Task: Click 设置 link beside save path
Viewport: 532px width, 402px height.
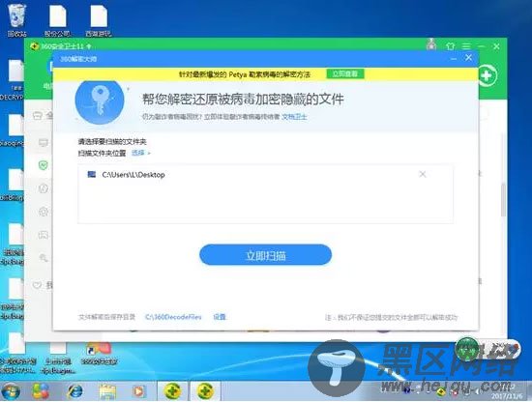Action: 220,317
